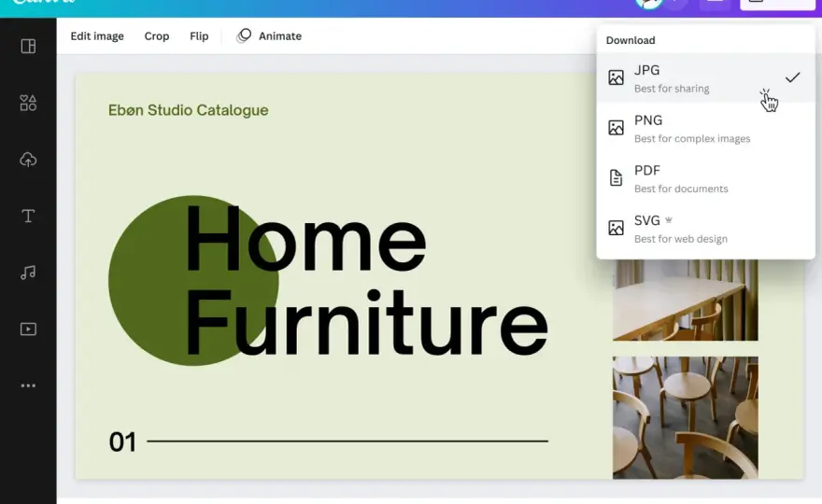Open the Videos panel in sidebar
Image resolution: width=822 pixels, height=504 pixels.
[x=28, y=329]
